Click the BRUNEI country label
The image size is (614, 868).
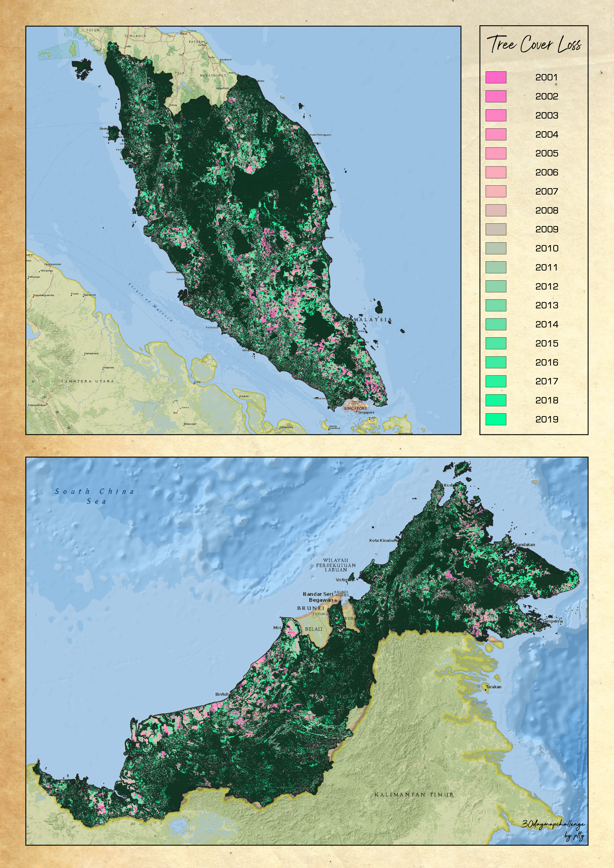tap(310, 608)
